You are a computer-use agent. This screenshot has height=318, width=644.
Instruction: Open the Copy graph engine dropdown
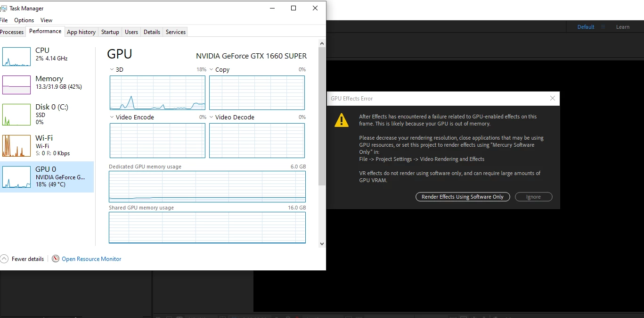212,69
